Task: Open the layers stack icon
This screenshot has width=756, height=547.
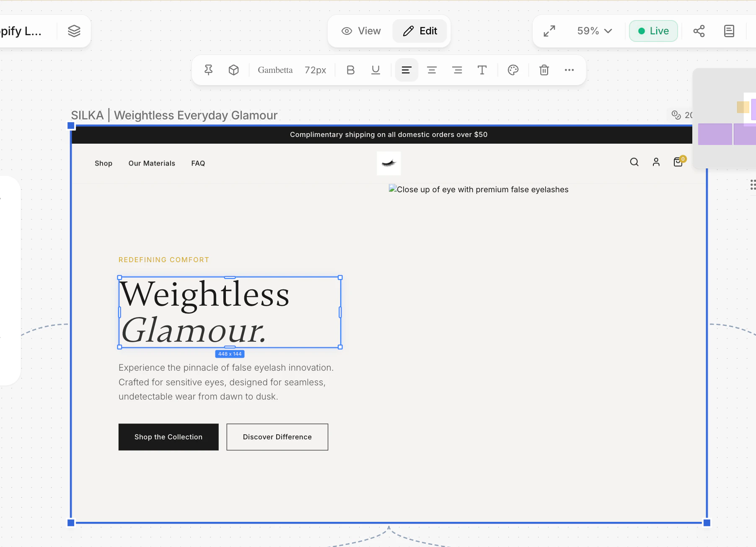Action: click(74, 31)
